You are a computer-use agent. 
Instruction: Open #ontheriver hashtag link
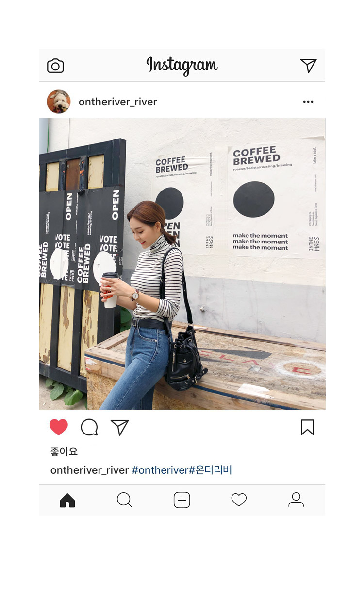click(x=160, y=470)
